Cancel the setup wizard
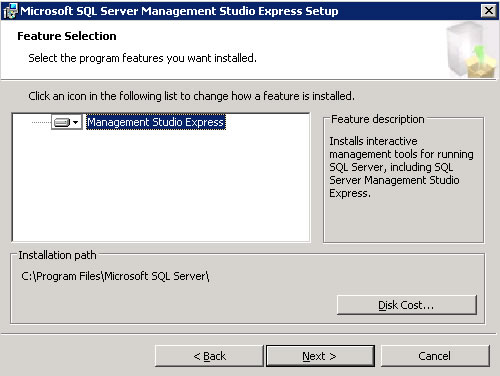Image resolution: width=500 pixels, height=376 pixels. click(435, 356)
